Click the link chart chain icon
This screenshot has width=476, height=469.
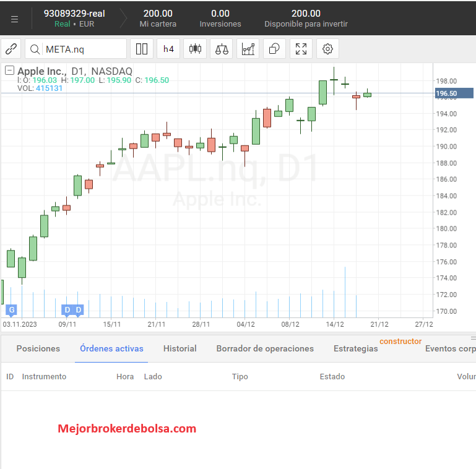(x=11, y=48)
